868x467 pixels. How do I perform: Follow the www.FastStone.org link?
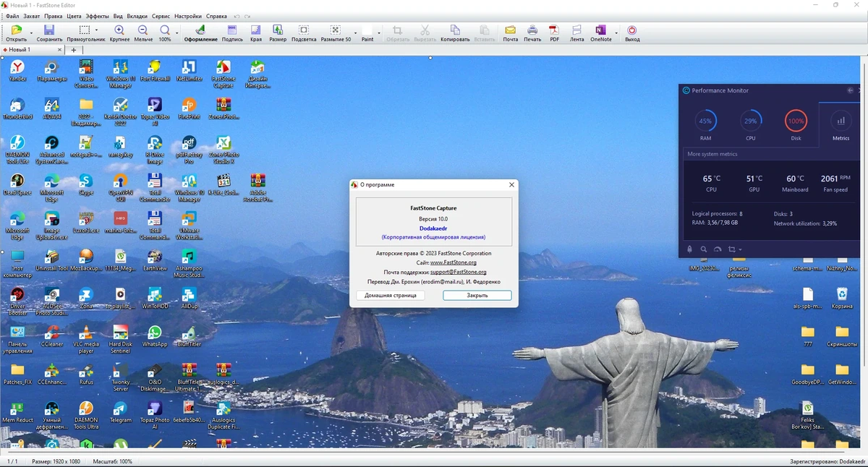click(x=454, y=262)
